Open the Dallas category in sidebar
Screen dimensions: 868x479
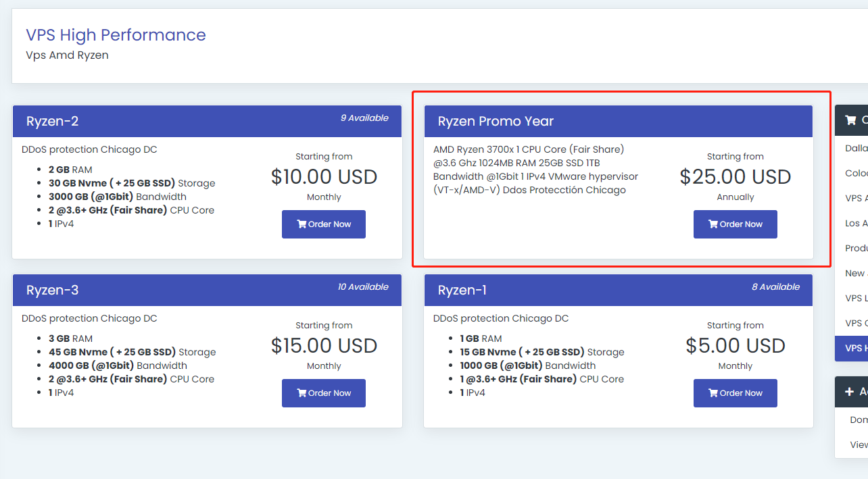pos(856,149)
